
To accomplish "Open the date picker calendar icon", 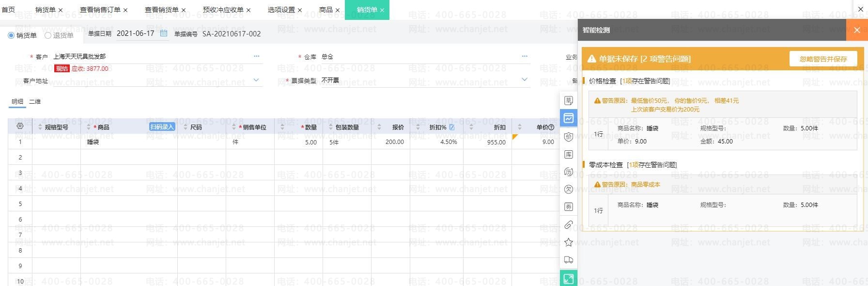I will click(x=164, y=33).
